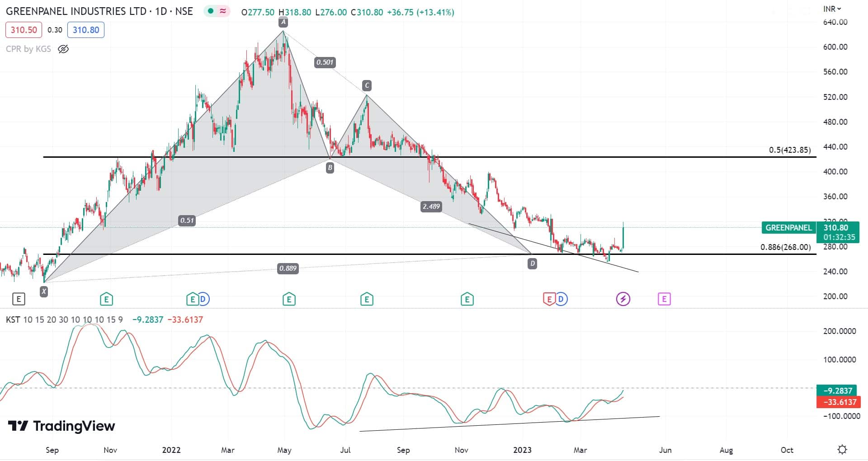868x461 pixels.
Task: Select the CPR by KGS indicator label
Action: click(28, 49)
